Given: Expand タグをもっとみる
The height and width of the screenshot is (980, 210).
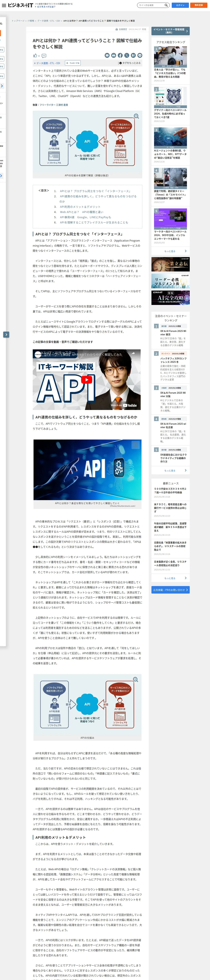Looking at the screenshot, I should [130, 63].
